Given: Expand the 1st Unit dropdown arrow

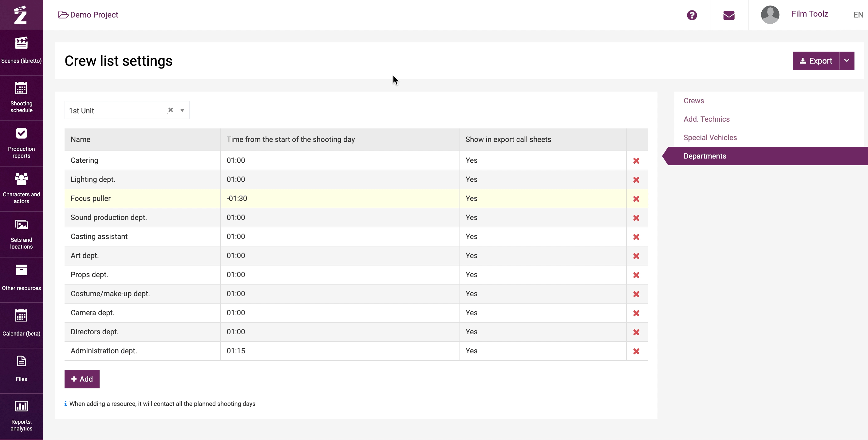Looking at the screenshot, I should (x=182, y=111).
